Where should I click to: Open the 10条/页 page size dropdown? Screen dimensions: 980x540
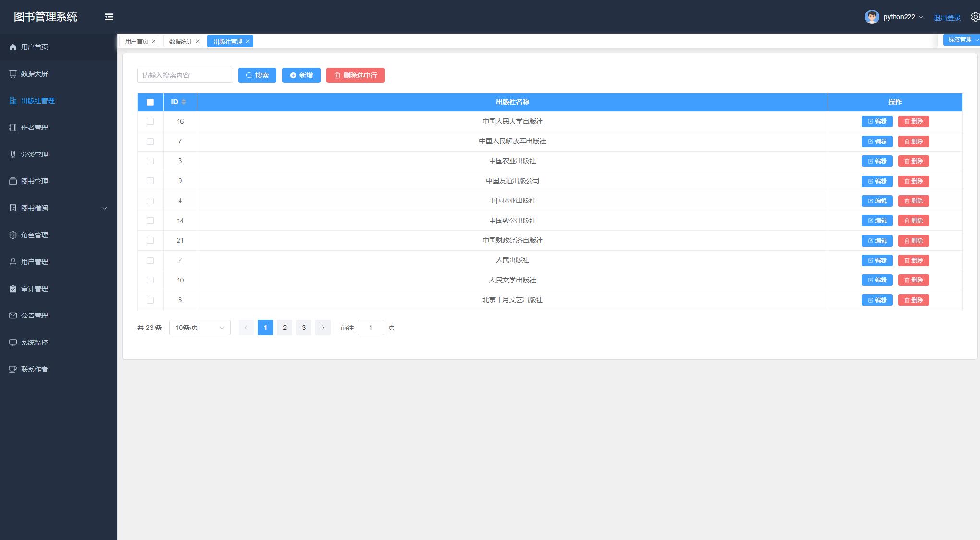tap(200, 328)
